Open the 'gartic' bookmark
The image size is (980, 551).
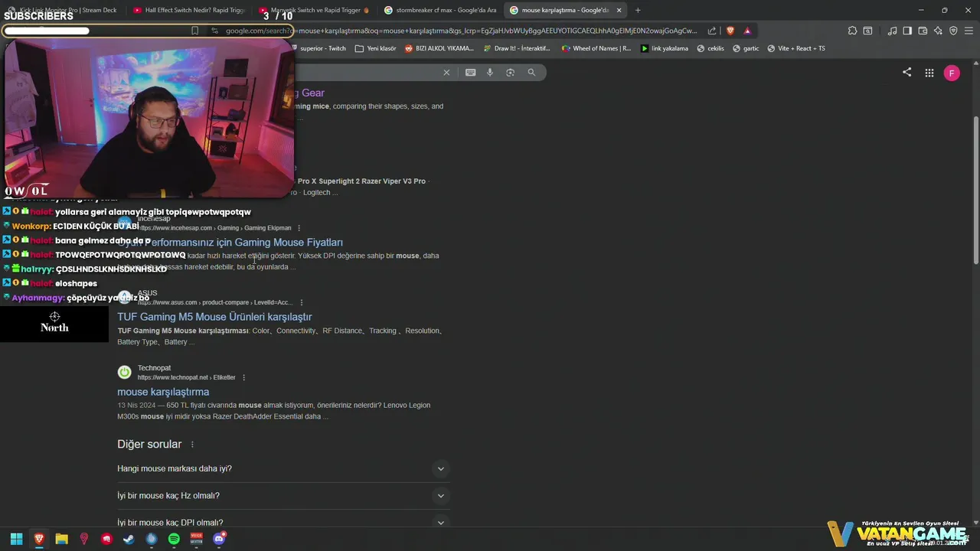[x=745, y=48]
